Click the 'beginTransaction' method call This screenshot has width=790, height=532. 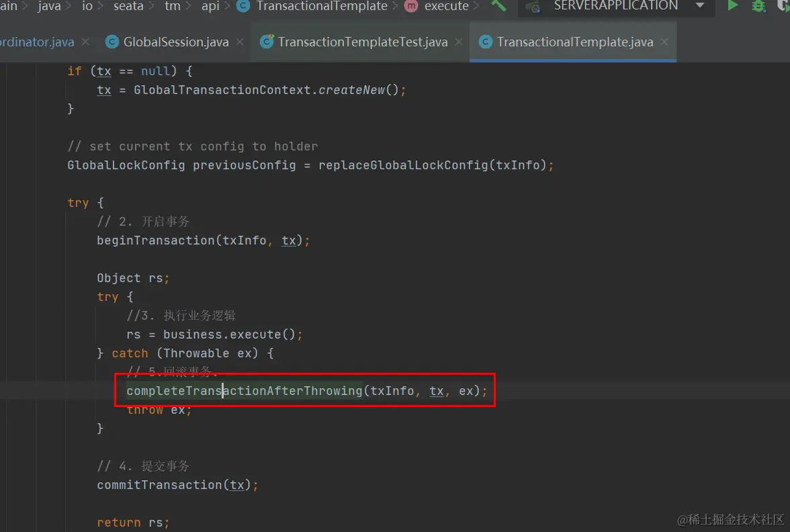coord(156,240)
